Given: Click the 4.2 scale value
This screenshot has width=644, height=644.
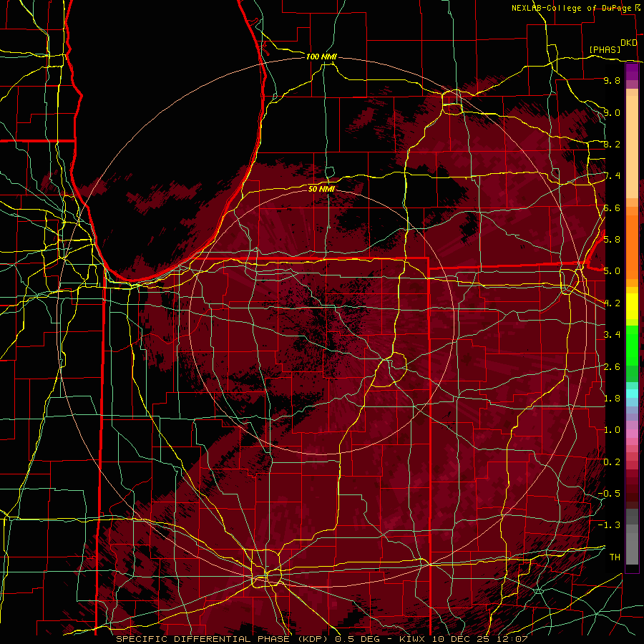Looking at the screenshot, I should [x=612, y=303].
